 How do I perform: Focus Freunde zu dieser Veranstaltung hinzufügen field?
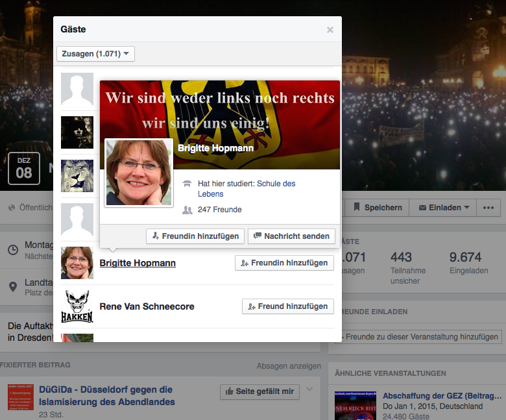418,337
